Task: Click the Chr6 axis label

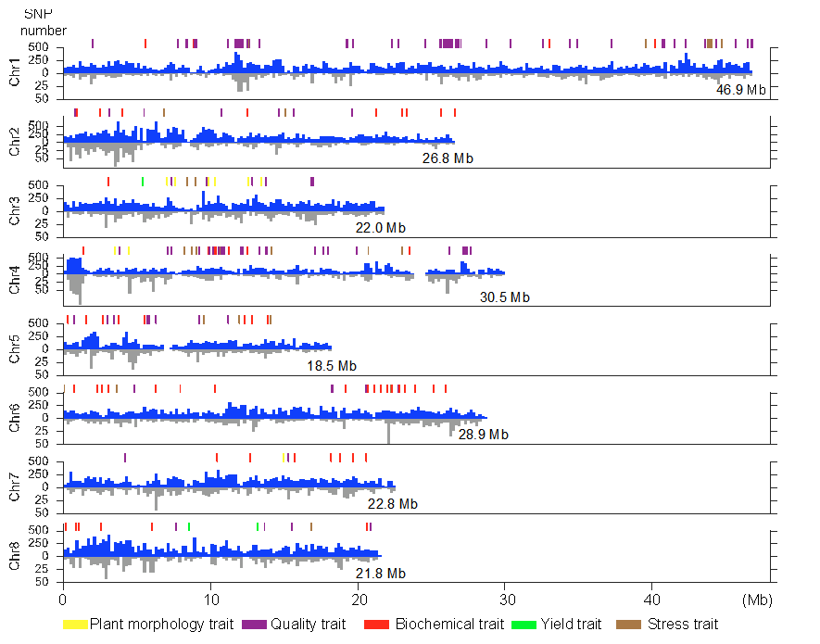Action: click(15, 417)
